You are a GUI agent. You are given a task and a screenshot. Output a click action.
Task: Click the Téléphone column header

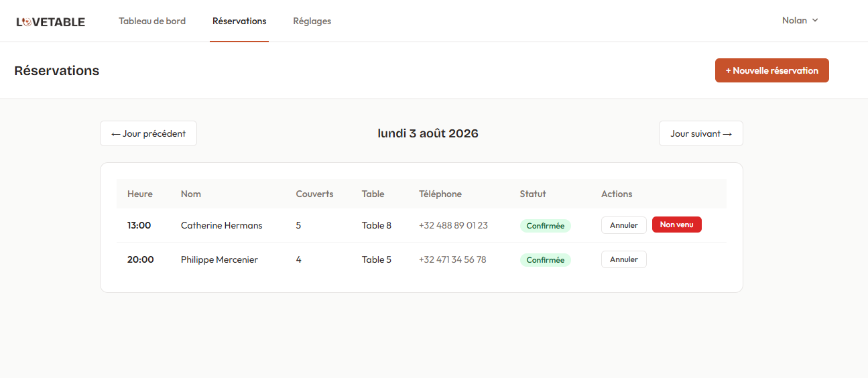pos(440,194)
